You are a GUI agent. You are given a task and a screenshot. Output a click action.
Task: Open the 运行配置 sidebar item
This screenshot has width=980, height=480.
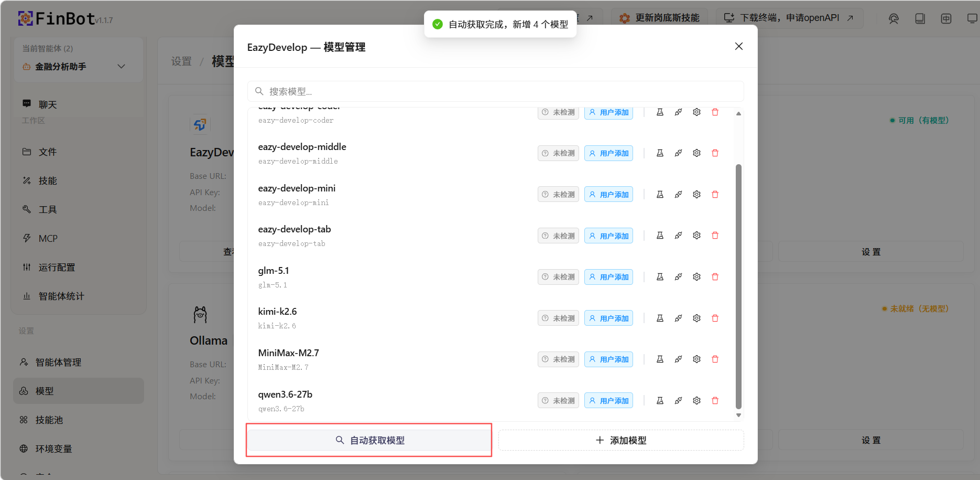click(x=79, y=267)
